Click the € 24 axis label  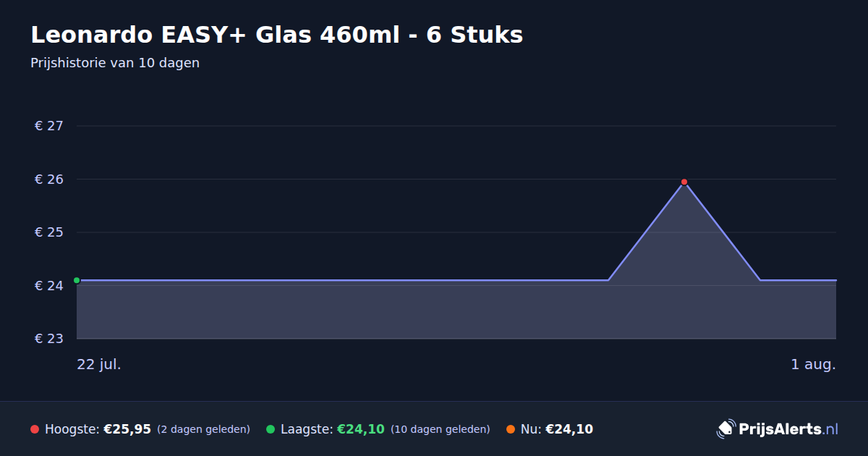(49, 285)
